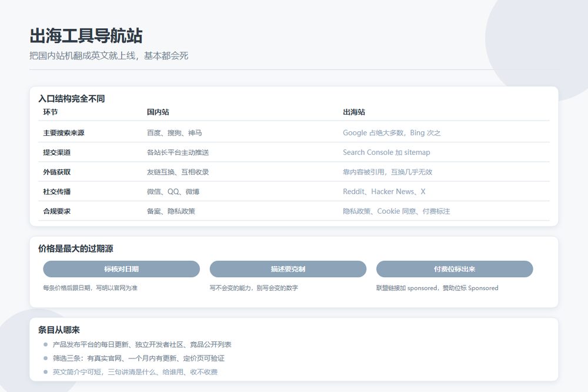Click the row label 外链获取
588x392 pixels.
pyautogui.click(x=56, y=172)
